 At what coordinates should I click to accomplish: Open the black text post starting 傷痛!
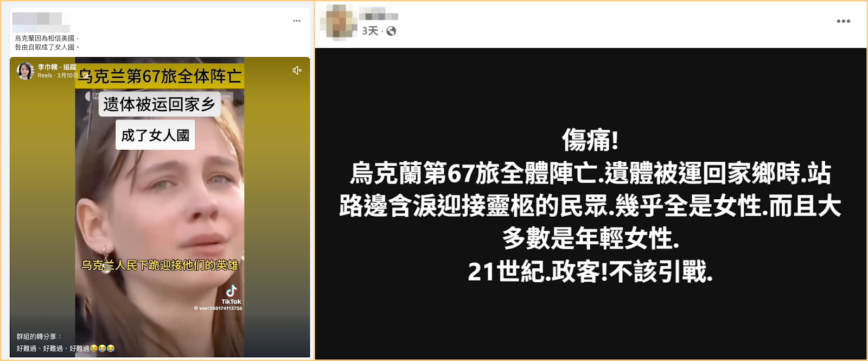click(591, 204)
